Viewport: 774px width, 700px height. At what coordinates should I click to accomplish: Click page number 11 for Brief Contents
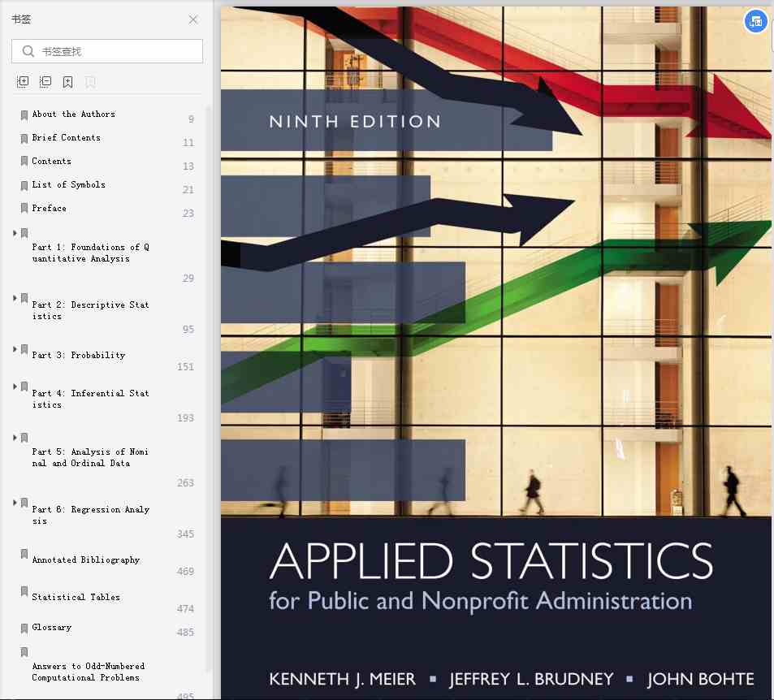click(x=188, y=143)
